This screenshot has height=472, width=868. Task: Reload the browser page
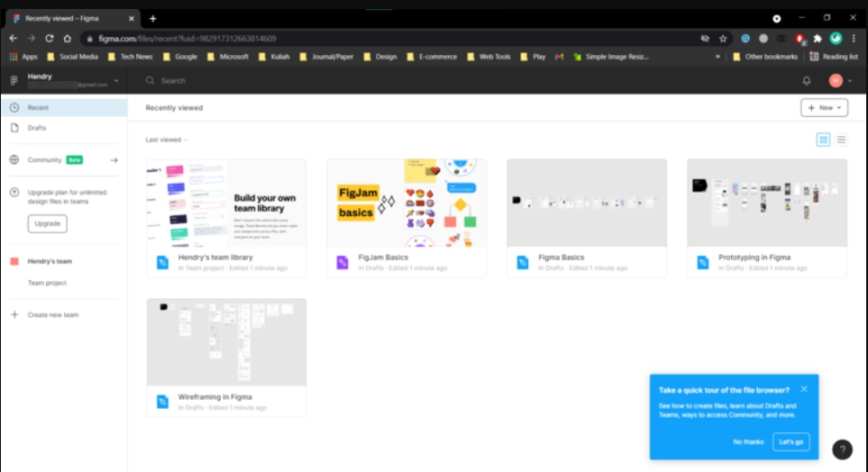[50, 38]
